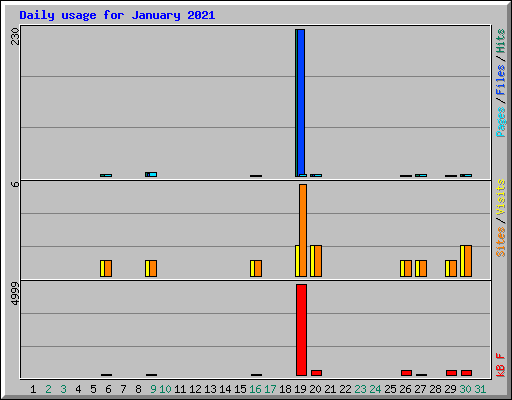This screenshot has height=400, width=512.
Task: Click green day label '31' on the axis
Action: (x=480, y=389)
